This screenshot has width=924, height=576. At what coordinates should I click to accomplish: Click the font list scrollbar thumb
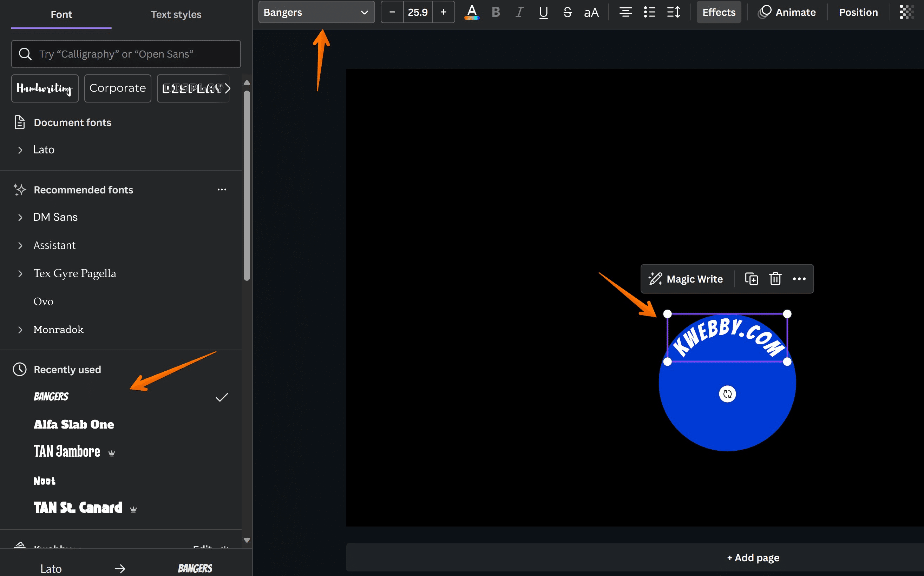[x=247, y=186]
